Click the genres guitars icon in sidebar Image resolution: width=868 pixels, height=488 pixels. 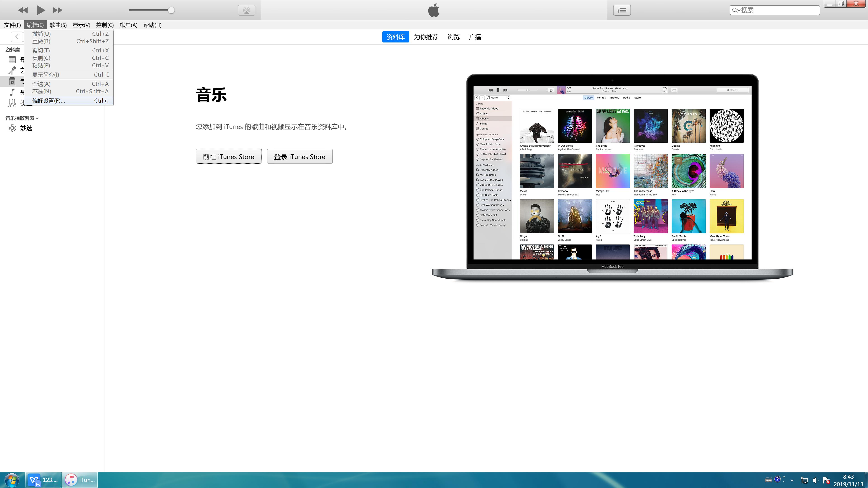pos(12,103)
